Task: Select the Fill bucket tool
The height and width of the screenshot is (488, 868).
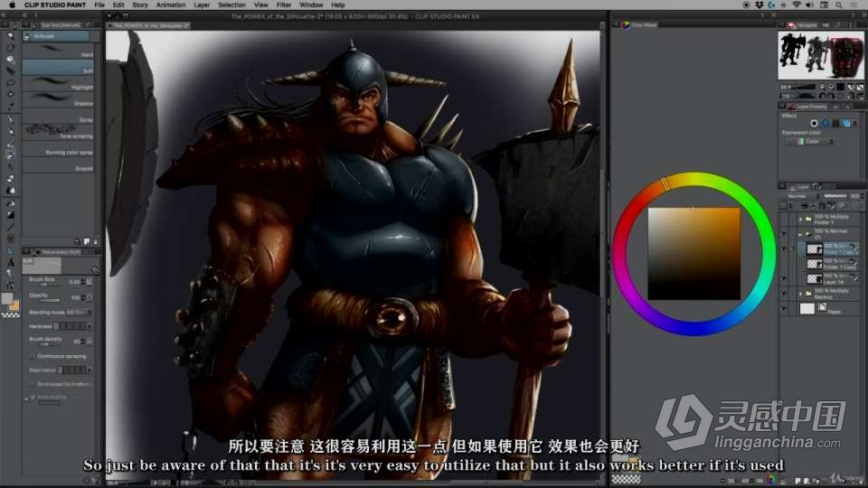Action: pos(10,203)
